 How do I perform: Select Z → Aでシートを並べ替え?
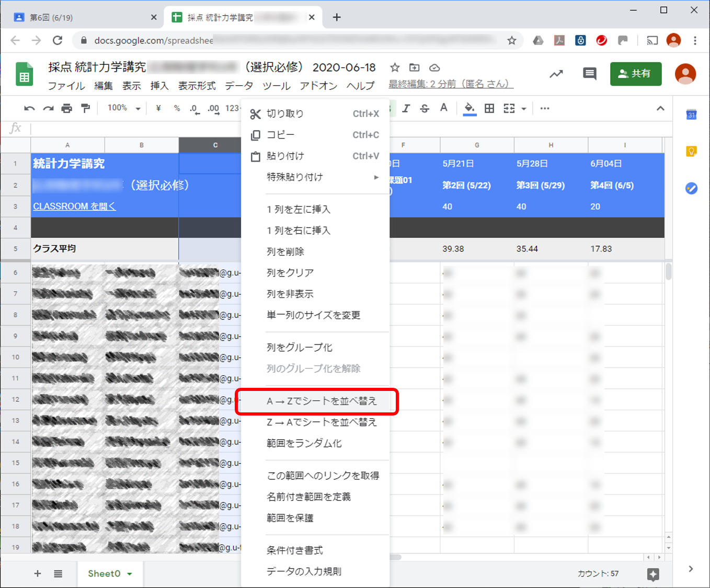[315, 422]
